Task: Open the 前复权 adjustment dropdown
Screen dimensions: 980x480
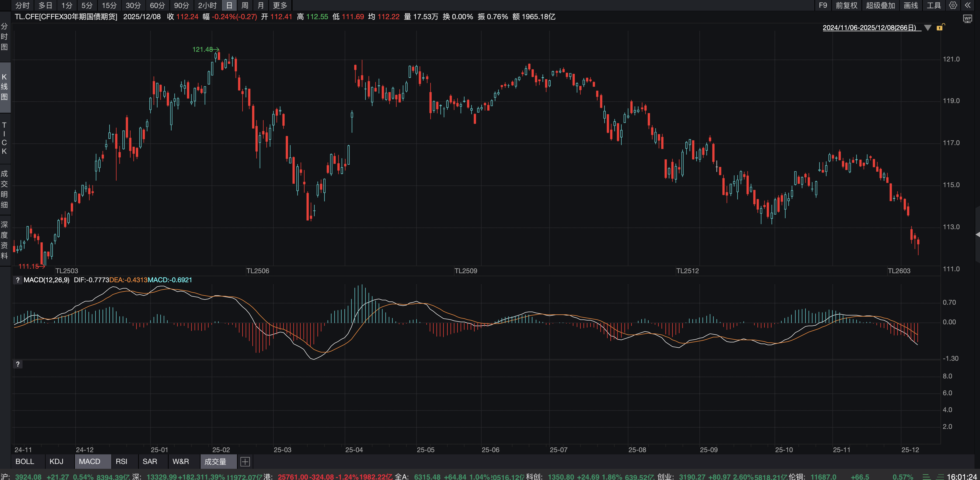Action: pyautogui.click(x=846, y=5)
